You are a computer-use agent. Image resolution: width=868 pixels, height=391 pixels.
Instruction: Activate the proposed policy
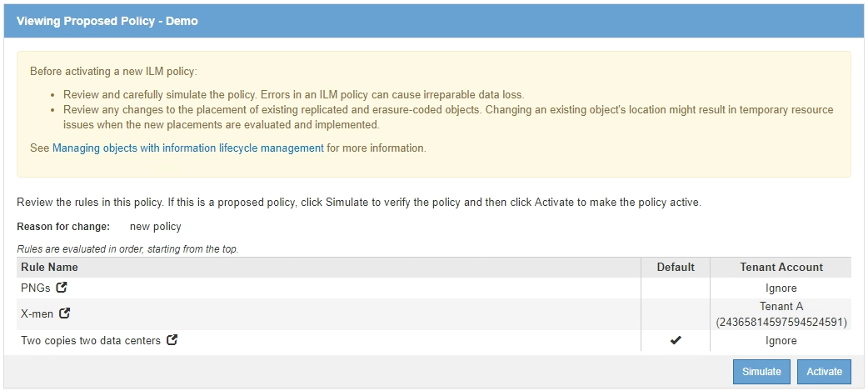point(824,372)
